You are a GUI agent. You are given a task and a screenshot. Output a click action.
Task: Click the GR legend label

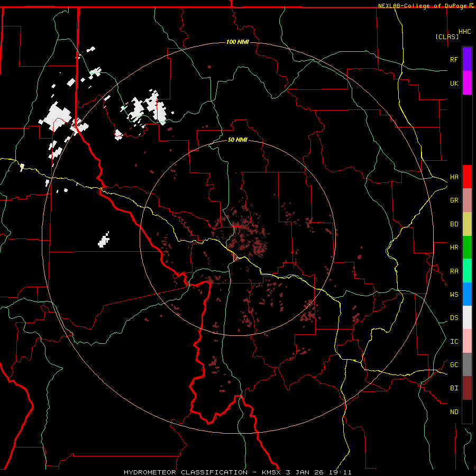(454, 200)
